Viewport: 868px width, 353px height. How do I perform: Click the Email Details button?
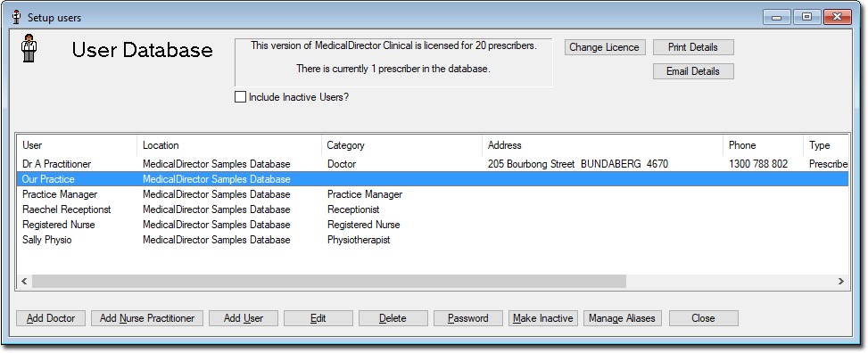(x=693, y=71)
